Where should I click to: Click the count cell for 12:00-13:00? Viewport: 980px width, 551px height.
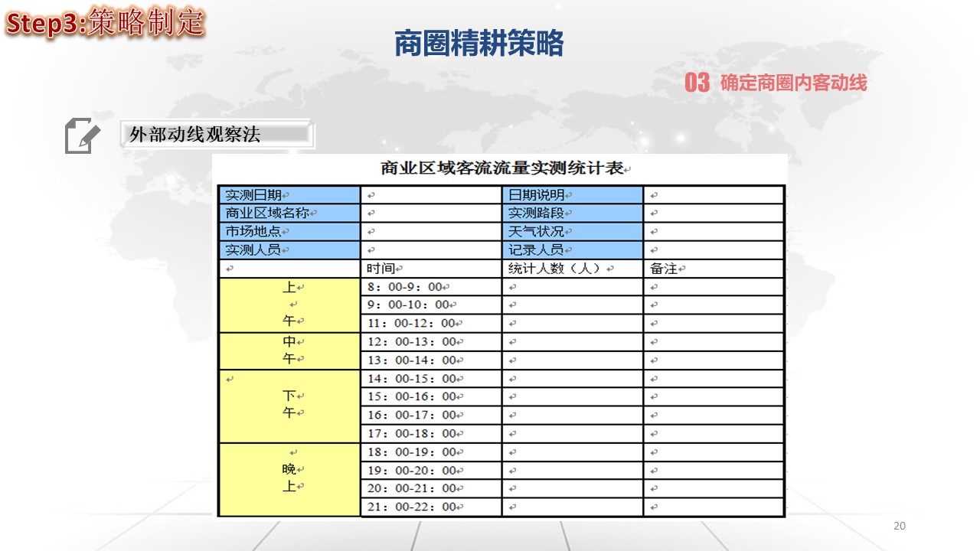[572, 342]
